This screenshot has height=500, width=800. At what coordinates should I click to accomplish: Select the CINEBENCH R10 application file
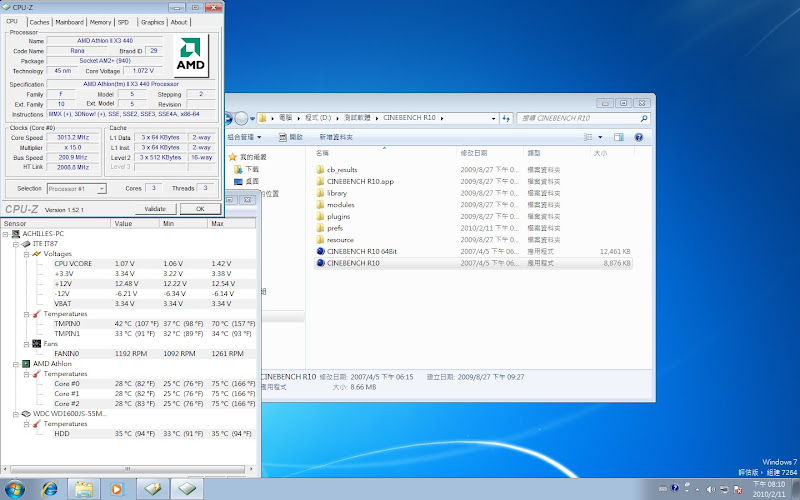(473, 263)
